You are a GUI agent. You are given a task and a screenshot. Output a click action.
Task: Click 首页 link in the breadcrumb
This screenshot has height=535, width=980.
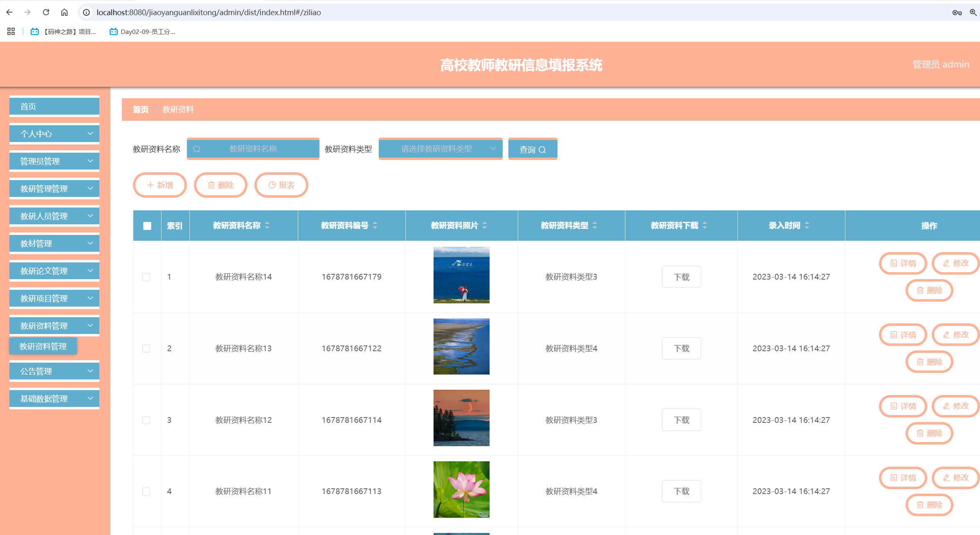140,109
